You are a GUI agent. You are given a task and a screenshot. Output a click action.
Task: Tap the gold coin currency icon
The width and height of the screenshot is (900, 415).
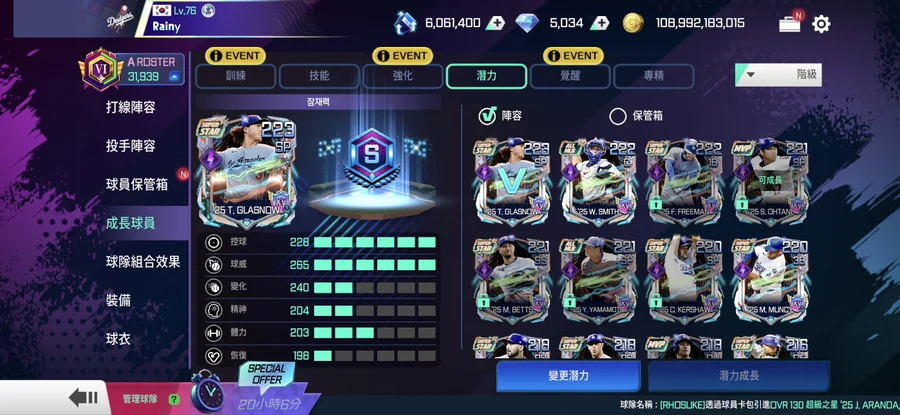633,23
